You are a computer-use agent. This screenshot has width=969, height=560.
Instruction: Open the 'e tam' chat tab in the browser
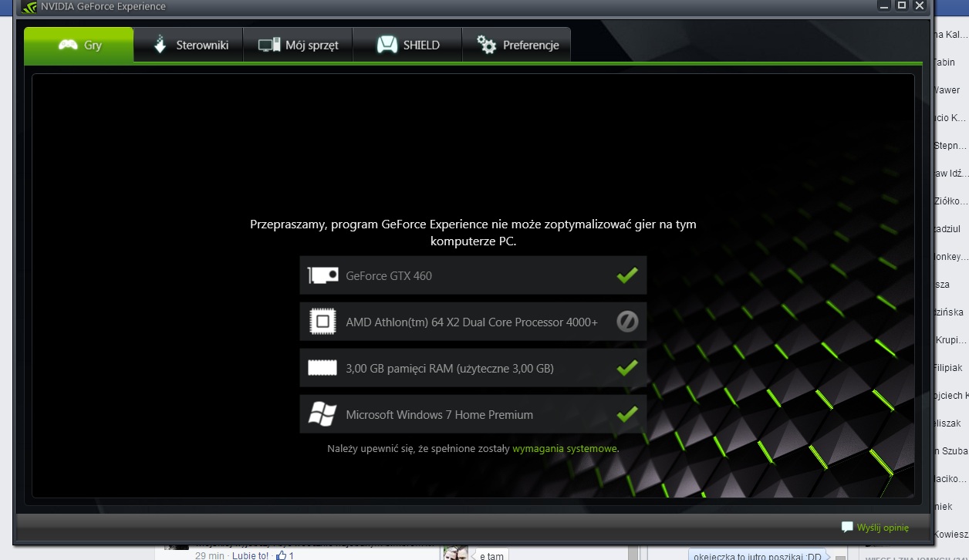pos(491,555)
